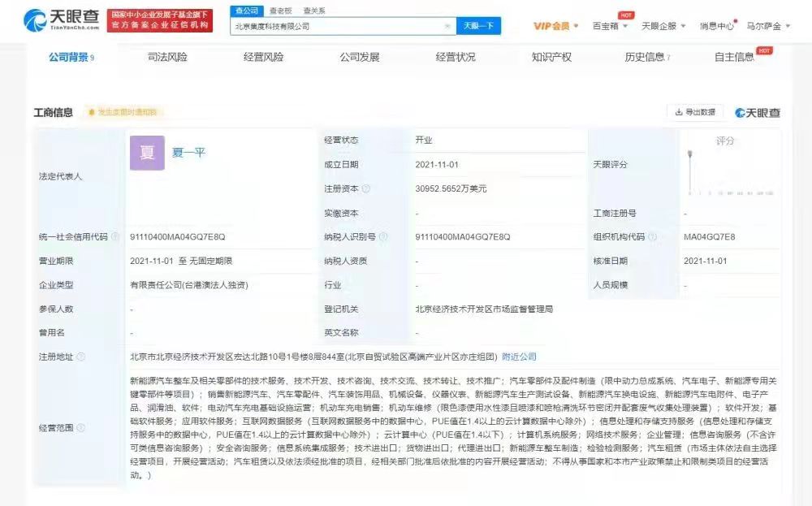Click the 天眼评分 label
812x506 pixels.
(611, 165)
